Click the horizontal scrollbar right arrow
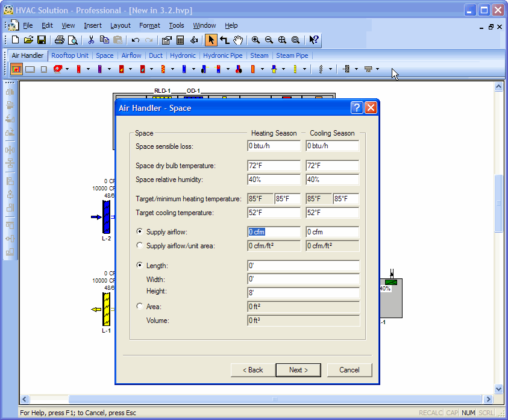Screen dimensions: 508x420 coord(488,399)
